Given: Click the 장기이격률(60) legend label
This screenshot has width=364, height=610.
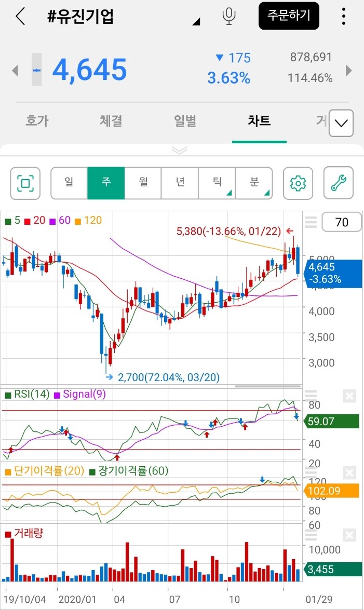Looking at the screenshot, I should pyautogui.click(x=129, y=471).
